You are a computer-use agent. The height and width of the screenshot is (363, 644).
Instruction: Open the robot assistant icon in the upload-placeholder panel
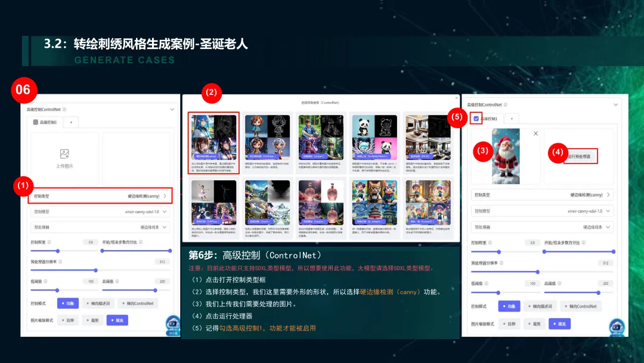click(173, 325)
